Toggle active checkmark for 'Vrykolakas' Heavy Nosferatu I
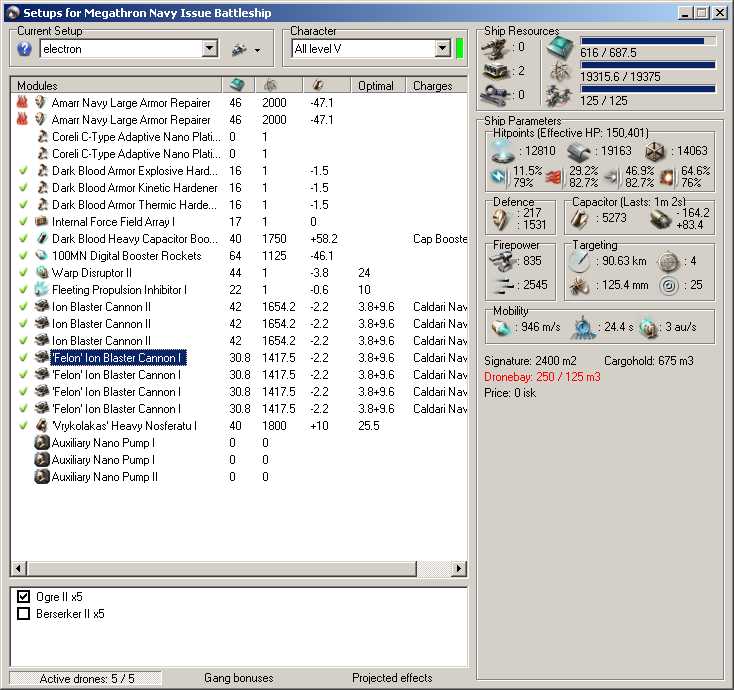 click(23, 426)
